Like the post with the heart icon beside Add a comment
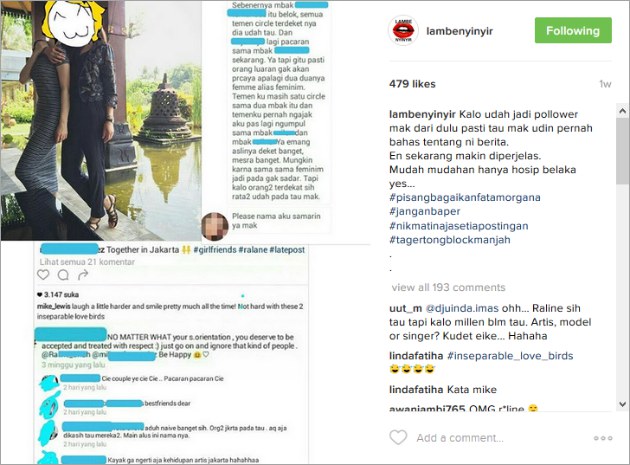Viewport: 630px width, 465px height. (x=398, y=437)
